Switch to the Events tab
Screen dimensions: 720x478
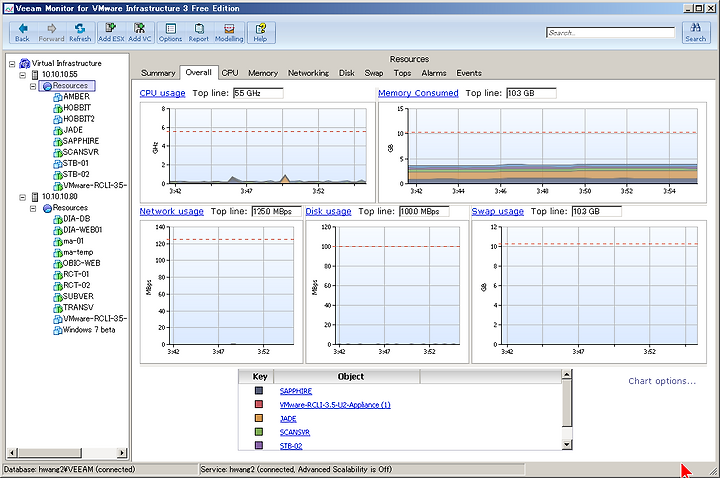(469, 73)
